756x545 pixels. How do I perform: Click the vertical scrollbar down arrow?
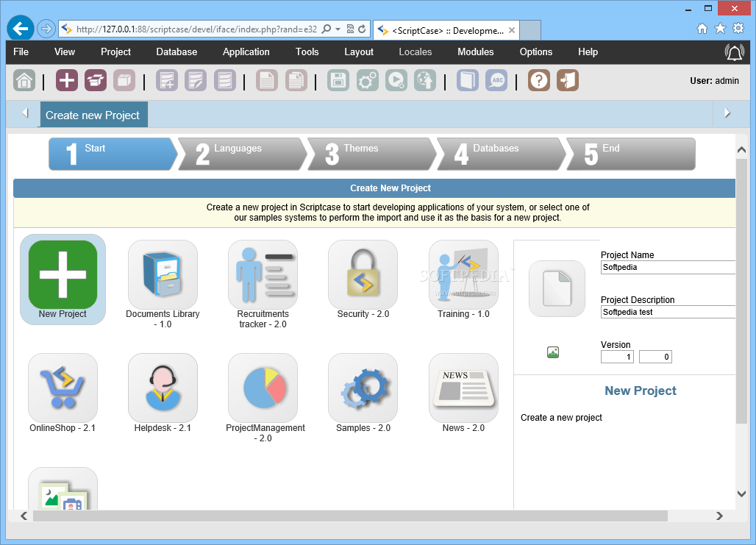click(741, 494)
